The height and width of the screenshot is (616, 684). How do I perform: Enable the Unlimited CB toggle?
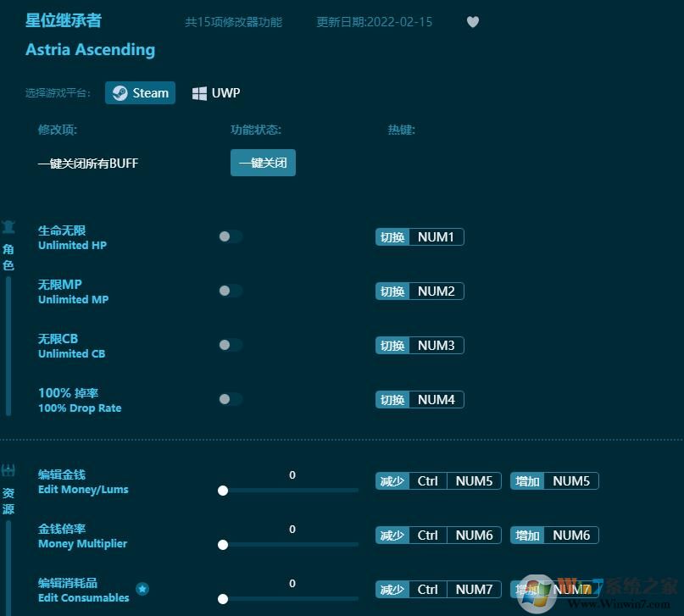230,345
